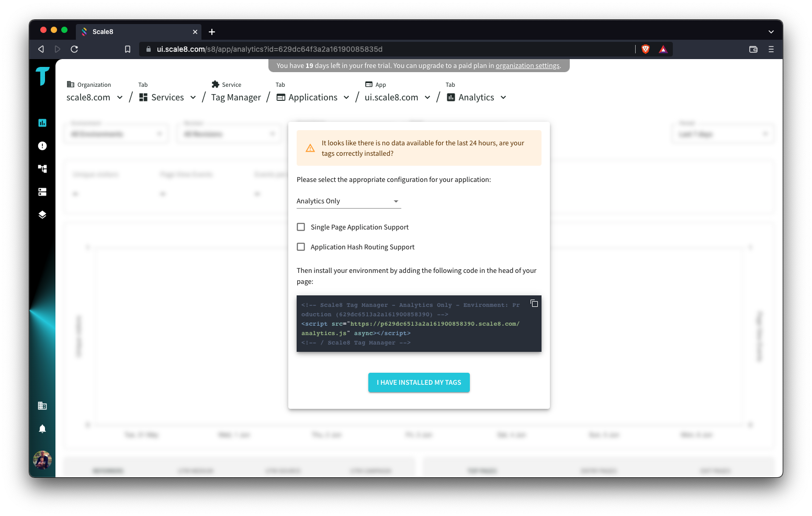Expand the Analytics tab dropdown
Image resolution: width=812 pixels, height=516 pixels.
click(503, 97)
